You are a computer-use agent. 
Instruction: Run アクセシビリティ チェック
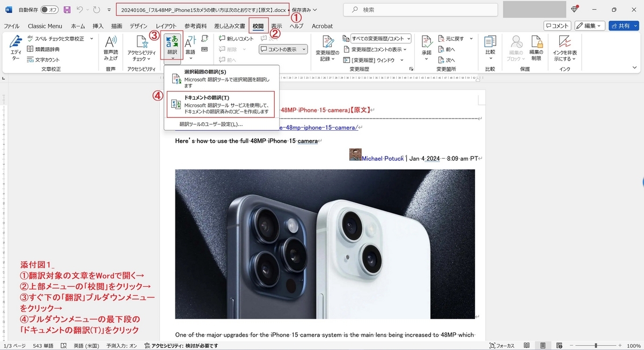pos(141,48)
